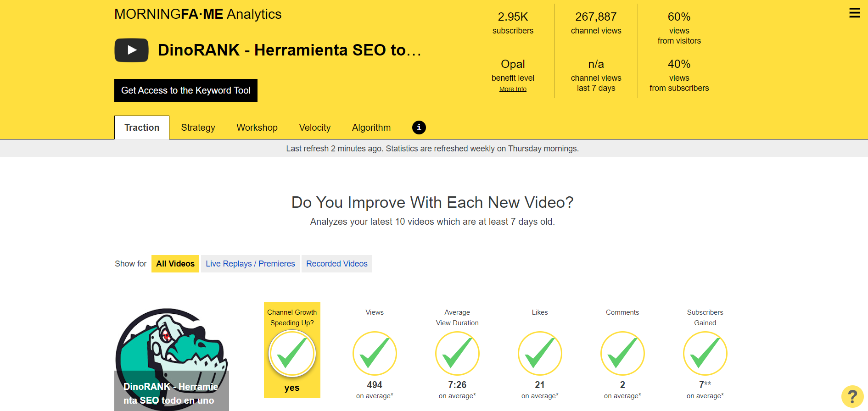Filter by Live Replays / Premieres

pyautogui.click(x=250, y=264)
